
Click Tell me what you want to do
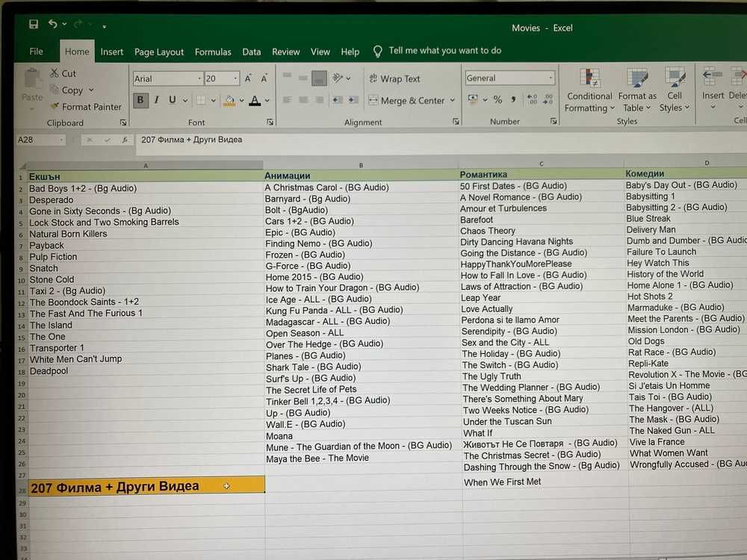coord(445,51)
